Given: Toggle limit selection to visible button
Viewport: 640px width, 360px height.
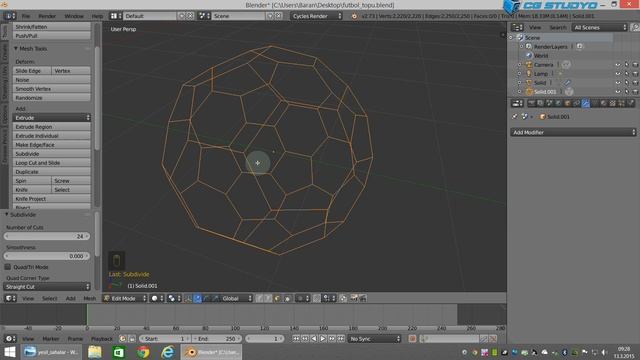Looking at the screenshot, I should [x=287, y=298].
